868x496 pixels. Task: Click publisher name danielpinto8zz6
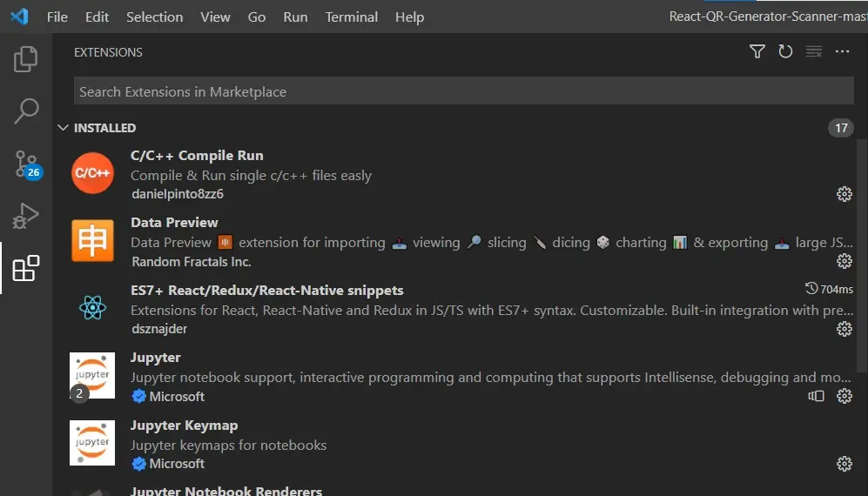pos(178,194)
